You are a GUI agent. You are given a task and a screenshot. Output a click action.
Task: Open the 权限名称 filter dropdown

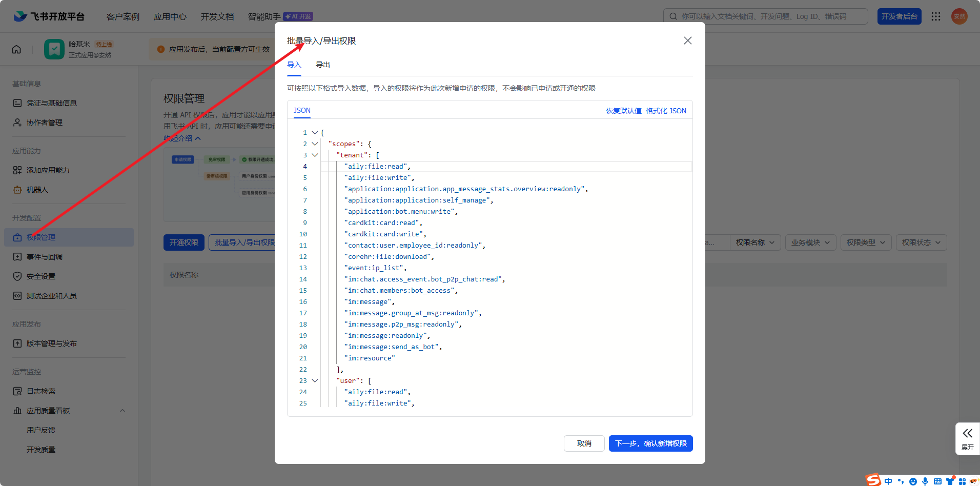(756, 242)
